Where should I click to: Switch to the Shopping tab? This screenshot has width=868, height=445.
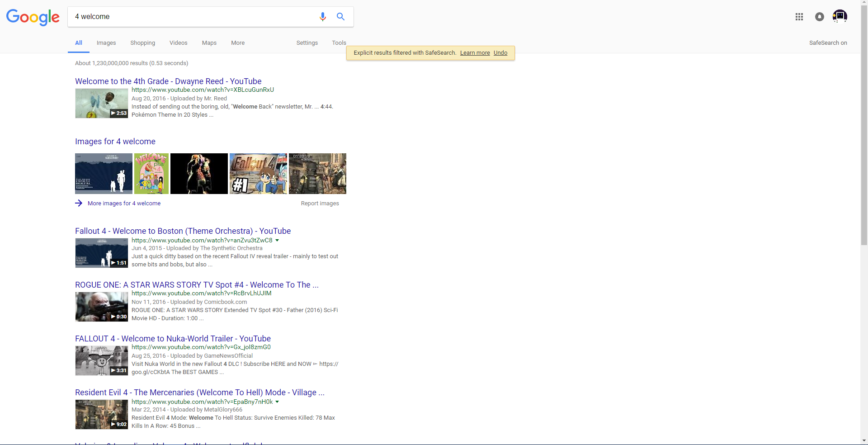[x=143, y=43]
